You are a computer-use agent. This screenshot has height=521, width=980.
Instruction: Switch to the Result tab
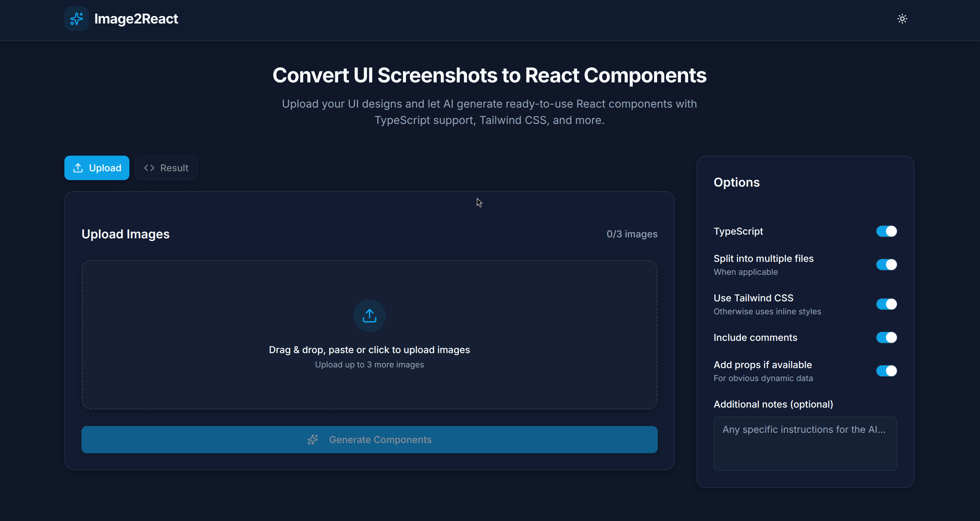166,168
